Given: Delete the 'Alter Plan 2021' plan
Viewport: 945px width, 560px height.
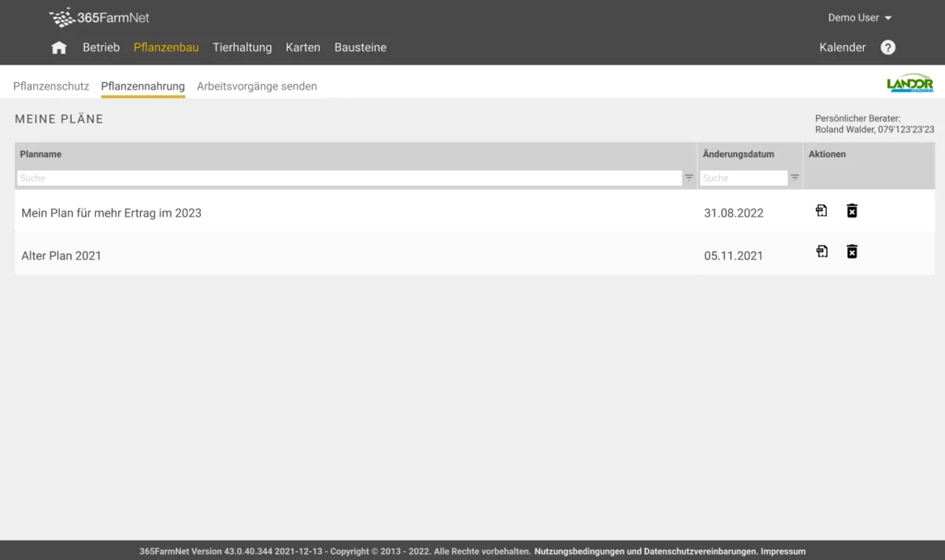Looking at the screenshot, I should pos(851,252).
